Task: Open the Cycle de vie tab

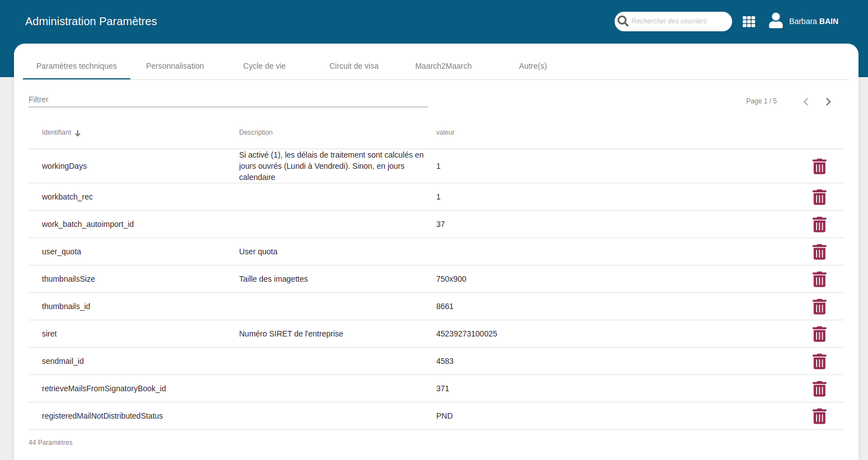Action: tap(265, 66)
